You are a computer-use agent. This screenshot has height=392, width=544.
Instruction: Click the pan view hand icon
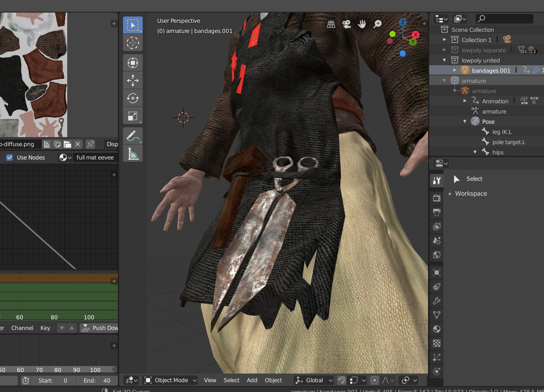pos(362,24)
